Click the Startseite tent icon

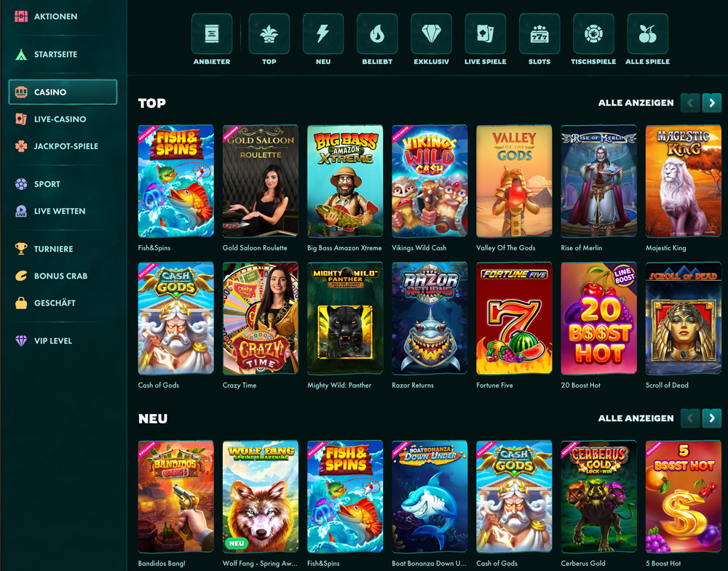[21, 55]
